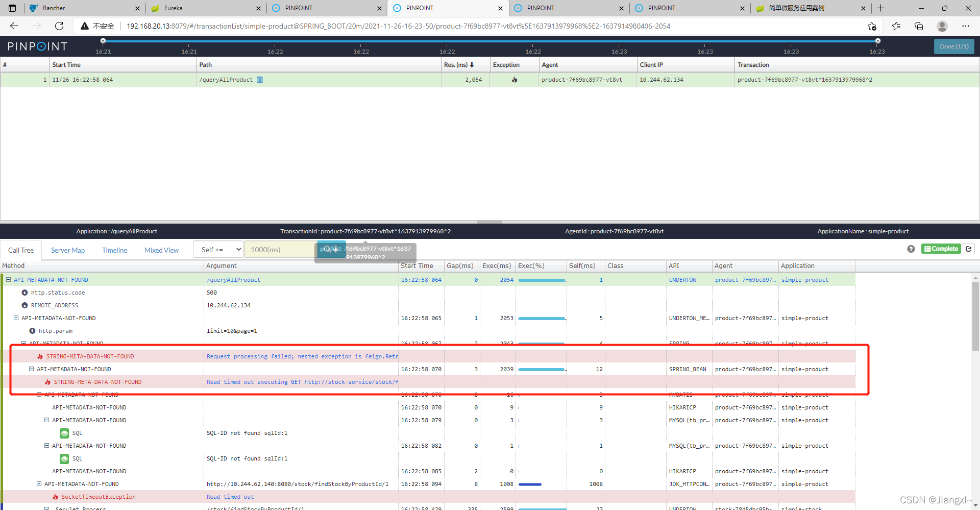Collapse the JDK_HTTPCON API-METADATA-NOT-FOUND node
980x510 pixels.
pyautogui.click(x=39, y=484)
